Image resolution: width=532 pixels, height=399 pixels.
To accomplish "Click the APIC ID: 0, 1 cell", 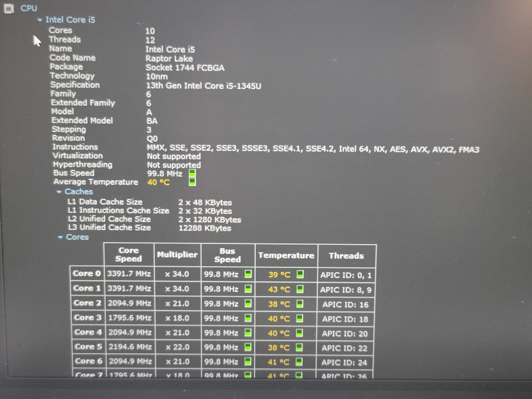I will pos(346,275).
